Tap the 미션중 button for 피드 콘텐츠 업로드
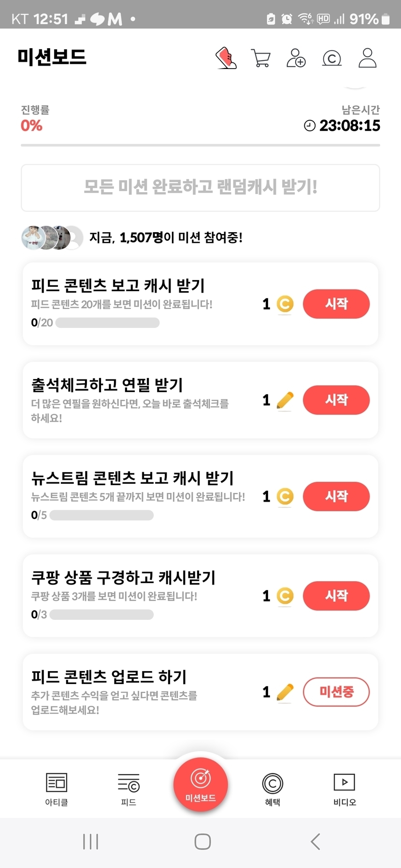The height and width of the screenshot is (868, 401). (x=336, y=692)
